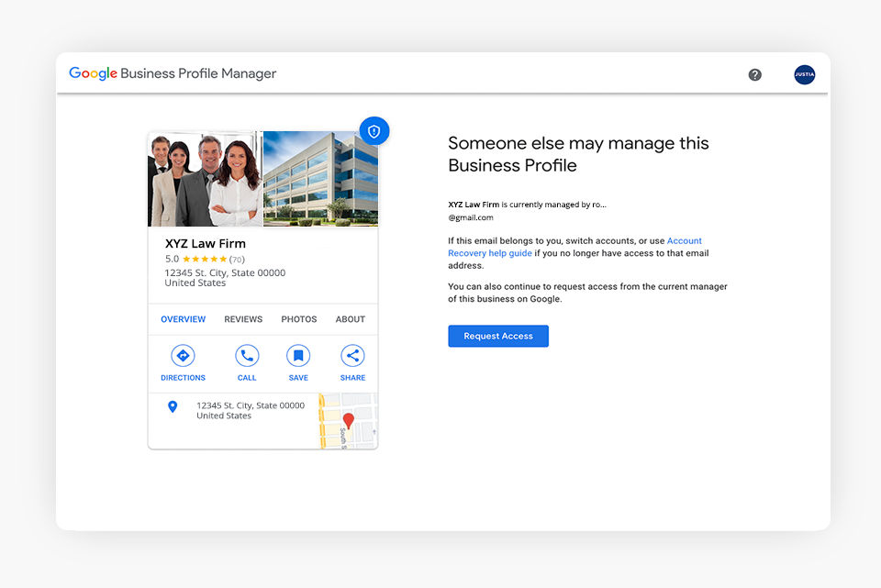The image size is (881, 588).
Task: Click the blue location pin icon
Action: pyautogui.click(x=173, y=406)
